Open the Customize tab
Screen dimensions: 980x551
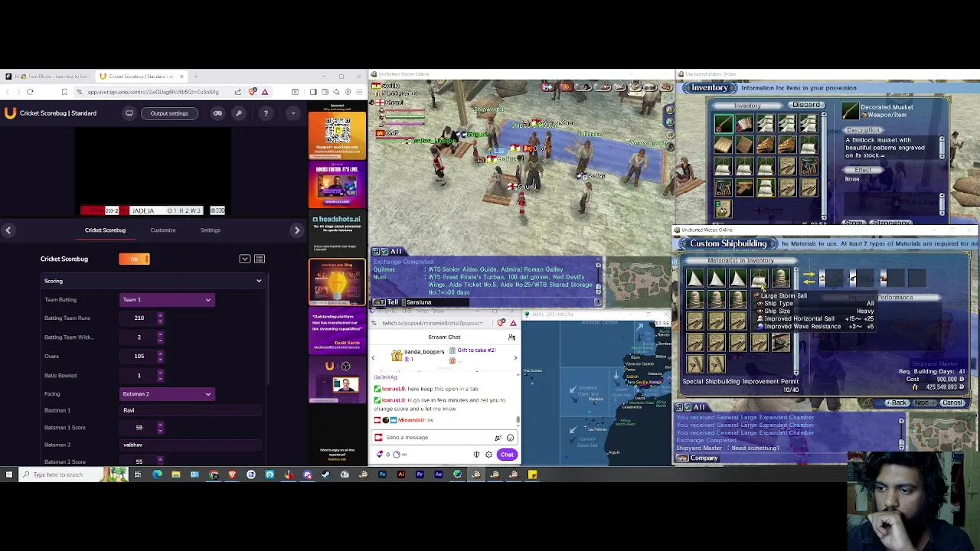coord(162,230)
